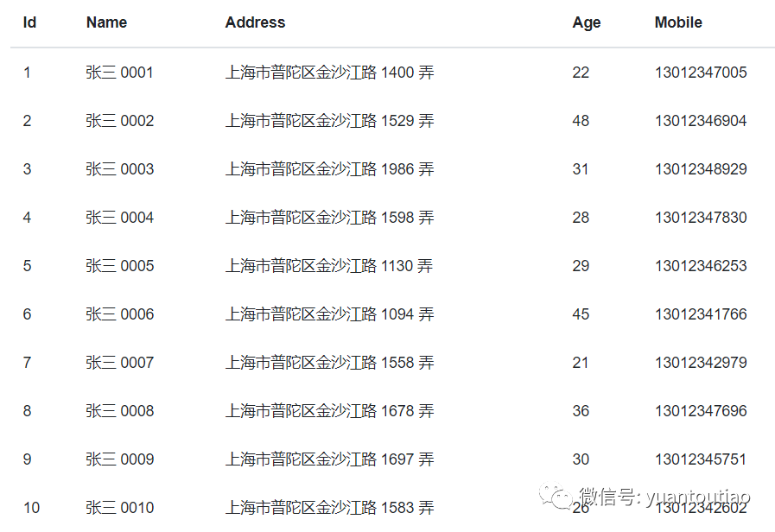Click mobile number 13012341766
The image size is (775, 532).
pyautogui.click(x=700, y=314)
